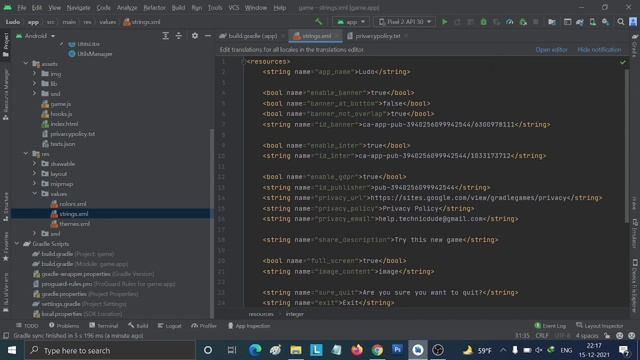Switch to privacypolicy.txt editor tab
640x360 pixels.
coord(378,36)
